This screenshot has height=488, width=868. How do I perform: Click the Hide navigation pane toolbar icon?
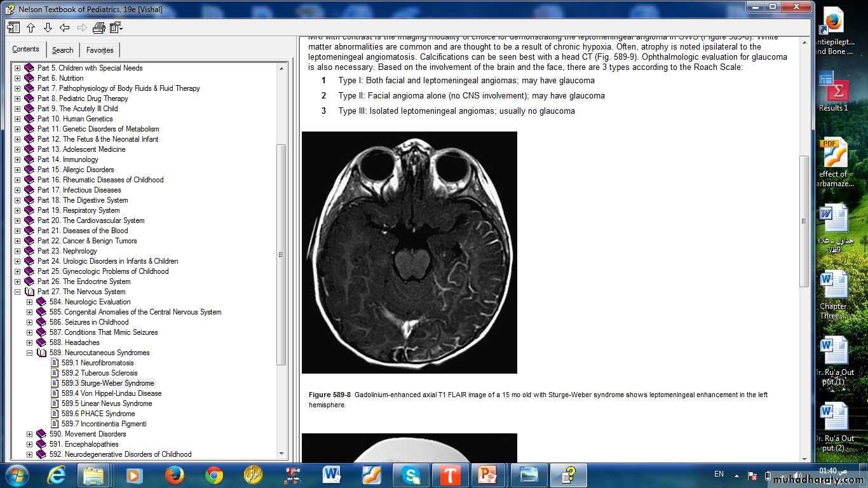pyautogui.click(x=13, y=27)
